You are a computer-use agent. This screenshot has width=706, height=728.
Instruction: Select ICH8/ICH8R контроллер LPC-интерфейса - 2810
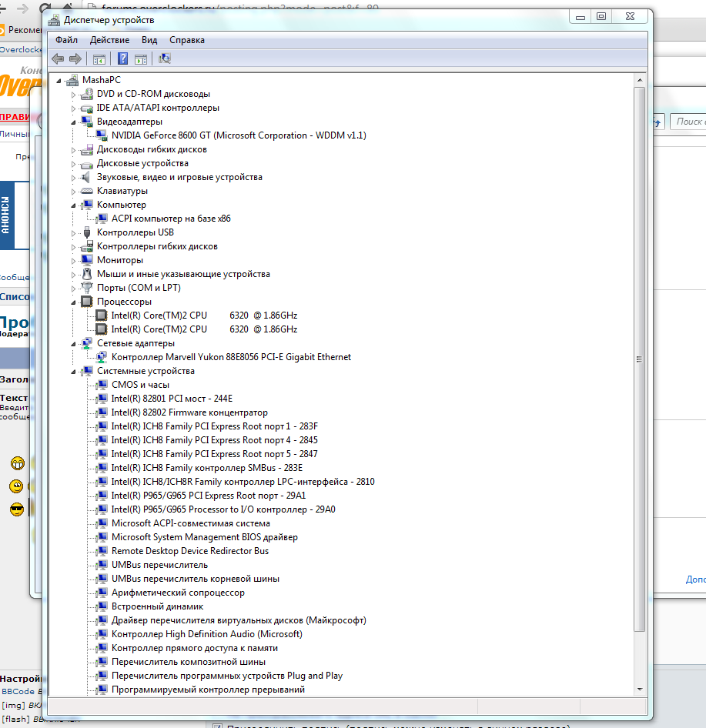point(243,482)
